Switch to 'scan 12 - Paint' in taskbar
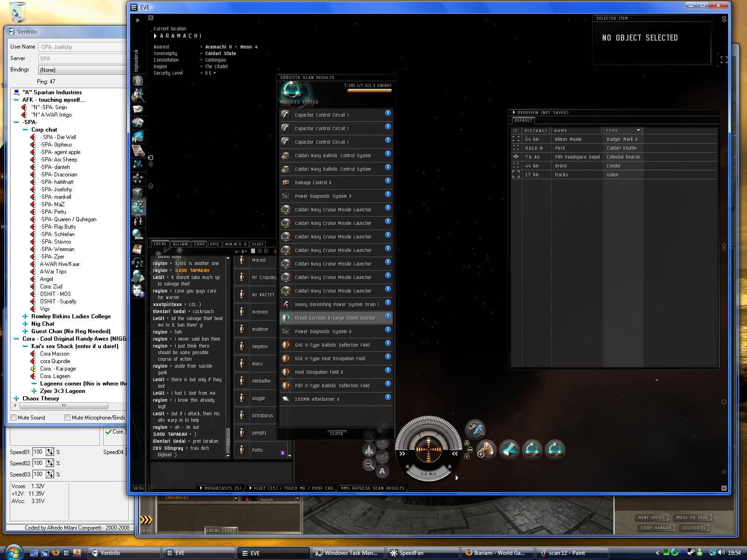The height and width of the screenshot is (560, 747). point(572,553)
